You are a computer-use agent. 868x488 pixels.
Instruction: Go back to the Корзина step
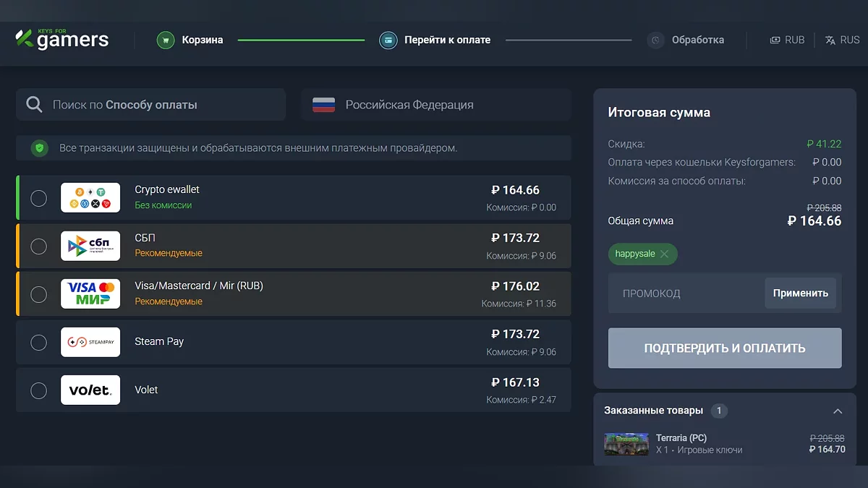(202, 40)
